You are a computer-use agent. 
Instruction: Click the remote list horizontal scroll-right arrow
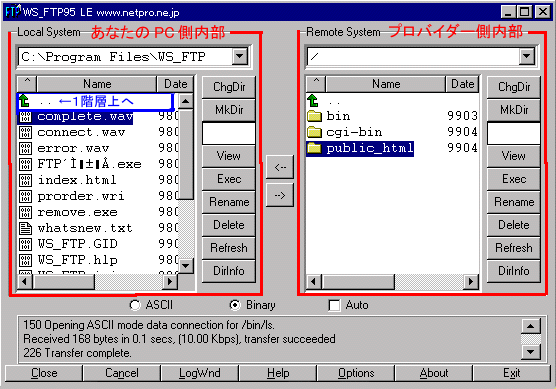[x=471, y=282]
